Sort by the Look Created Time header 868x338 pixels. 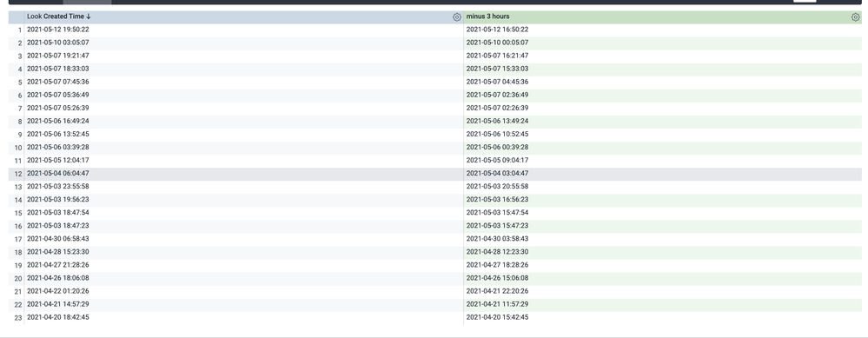click(59, 17)
